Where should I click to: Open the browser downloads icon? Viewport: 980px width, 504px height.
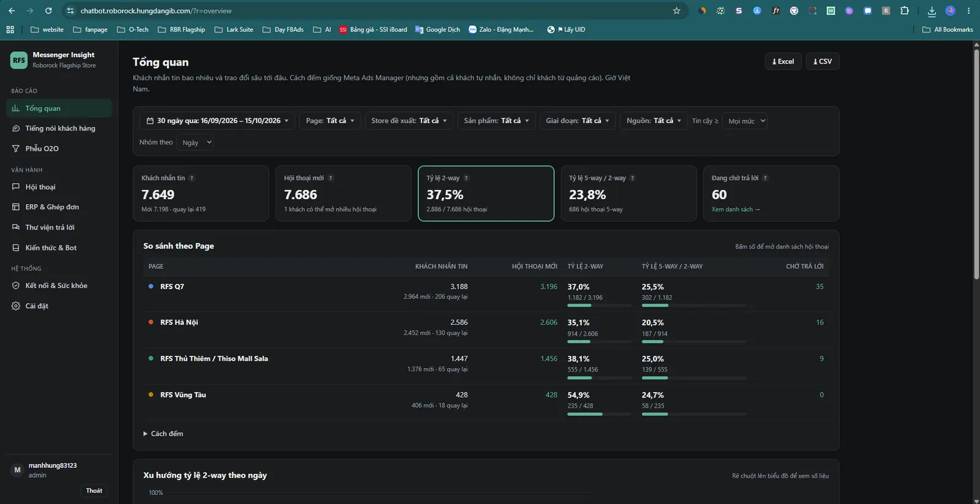coord(932,11)
